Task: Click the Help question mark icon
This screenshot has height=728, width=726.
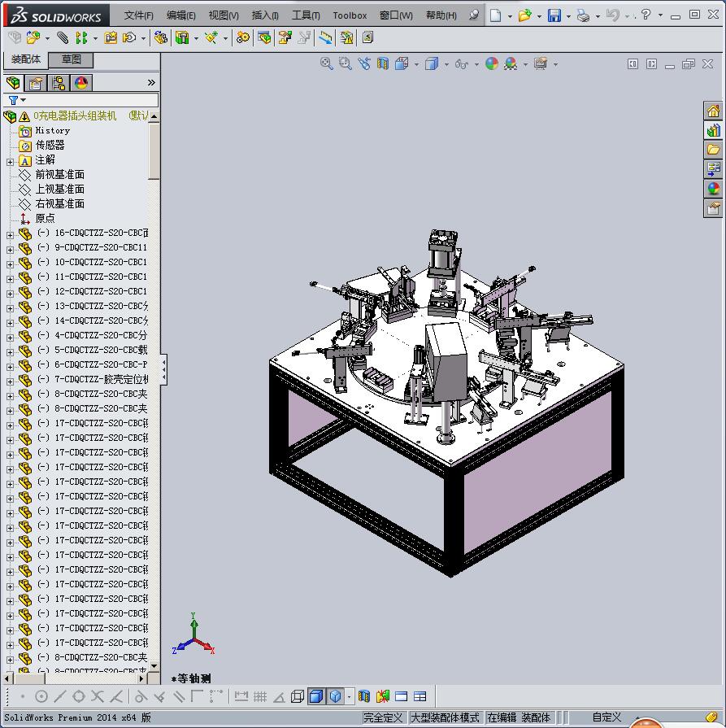Action: tap(646, 15)
